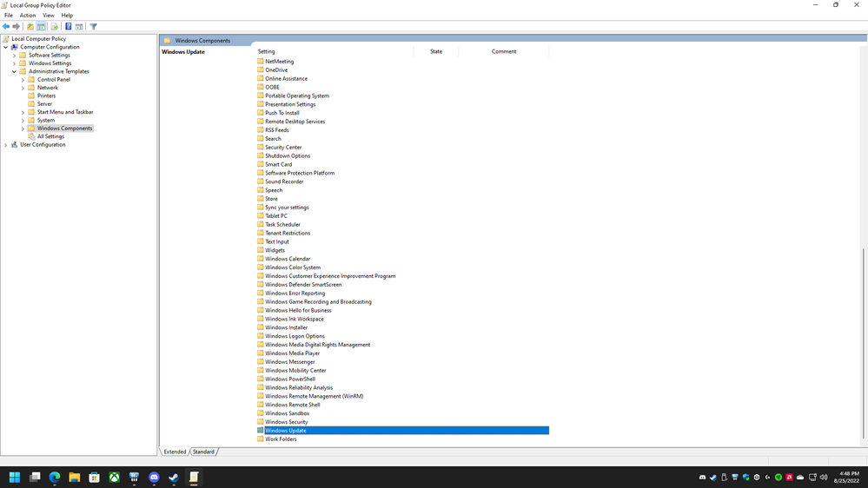This screenshot has height=488, width=868.
Task: Expand the Windows Settings tree node
Action: click(x=15, y=63)
